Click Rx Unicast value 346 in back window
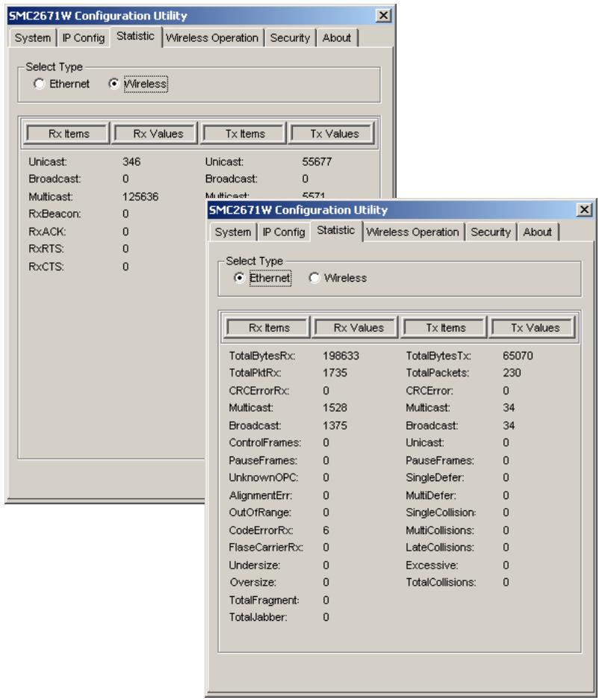The height and width of the screenshot is (700, 602). pos(131,161)
